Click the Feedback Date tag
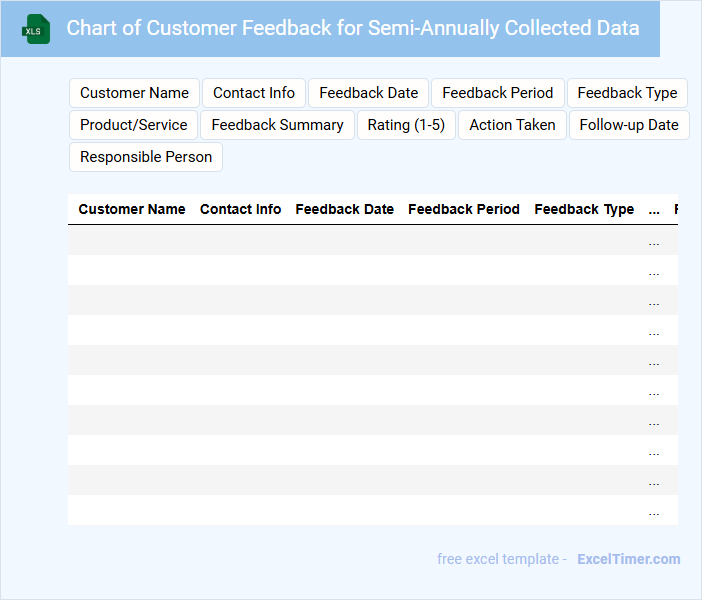702x600 pixels. click(x=368, y=93)
